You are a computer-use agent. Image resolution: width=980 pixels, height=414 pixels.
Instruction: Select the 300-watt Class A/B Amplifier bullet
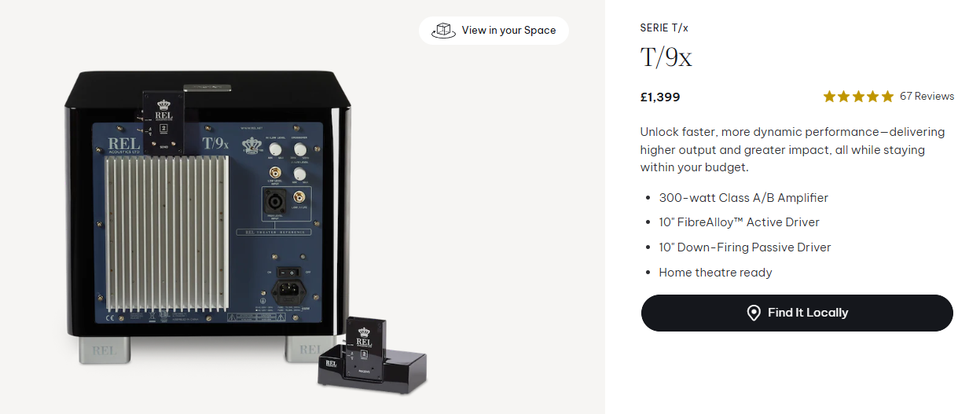click(x=743, y=198)
